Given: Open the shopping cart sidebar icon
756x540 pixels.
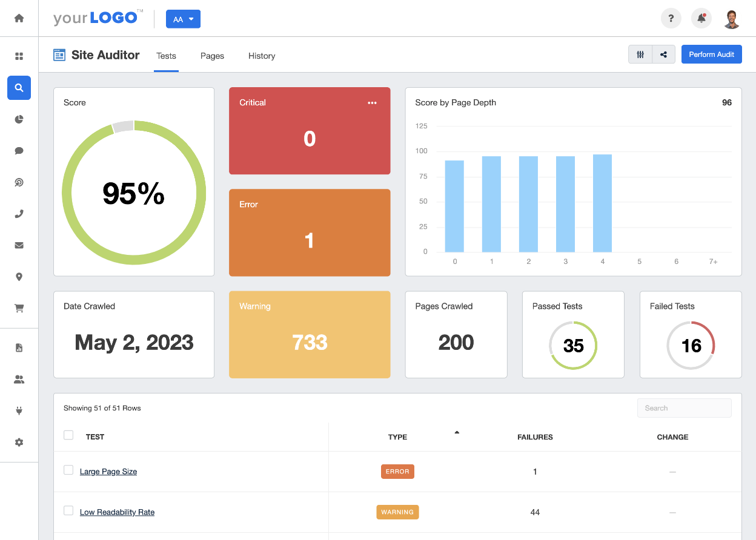Looking at the screenshot, I should 19,308.
